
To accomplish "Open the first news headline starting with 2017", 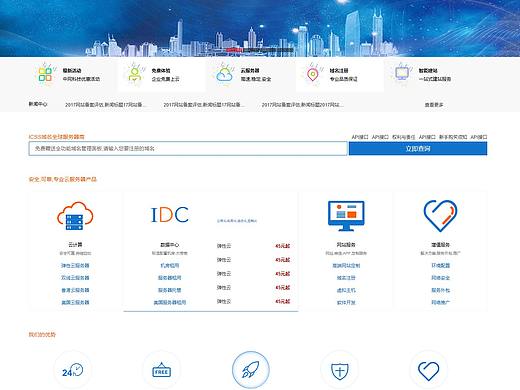I will coord(105,105).
